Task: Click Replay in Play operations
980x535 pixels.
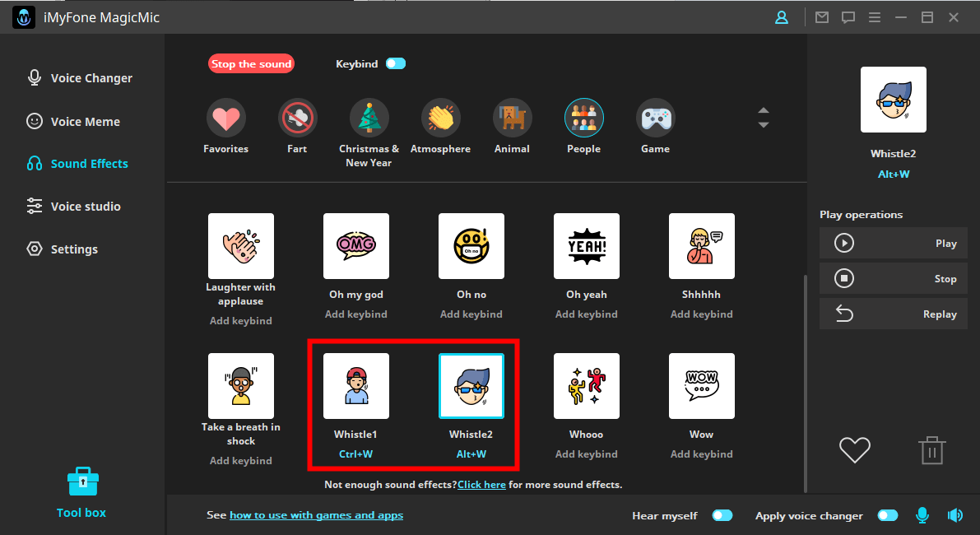Action: [x=893, y=314]
